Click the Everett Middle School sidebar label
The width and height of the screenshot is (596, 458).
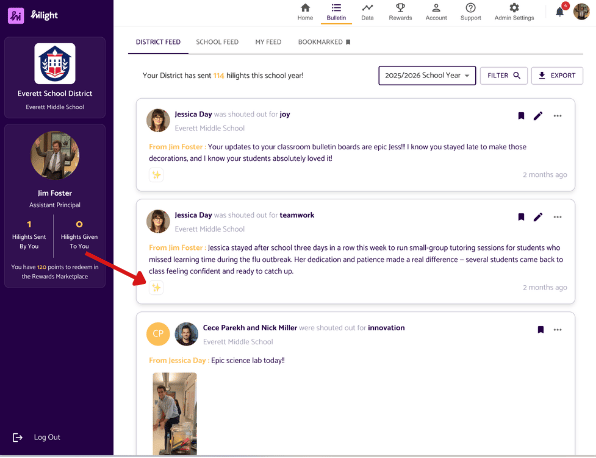(55, 107)
